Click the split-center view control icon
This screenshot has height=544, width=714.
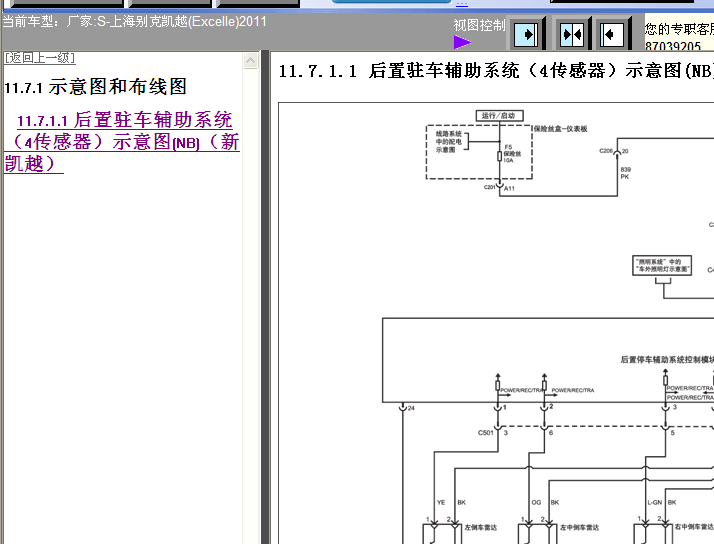point(571,35)
